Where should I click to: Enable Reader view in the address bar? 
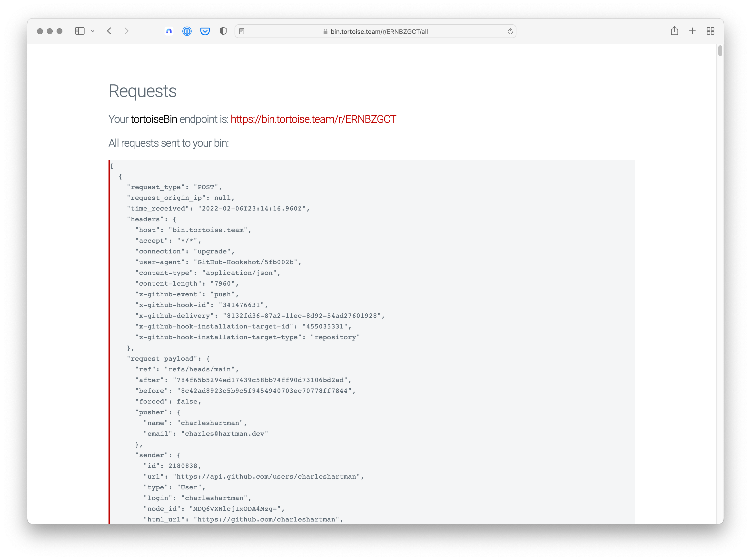pyautogui.click(x=242, y=31)
